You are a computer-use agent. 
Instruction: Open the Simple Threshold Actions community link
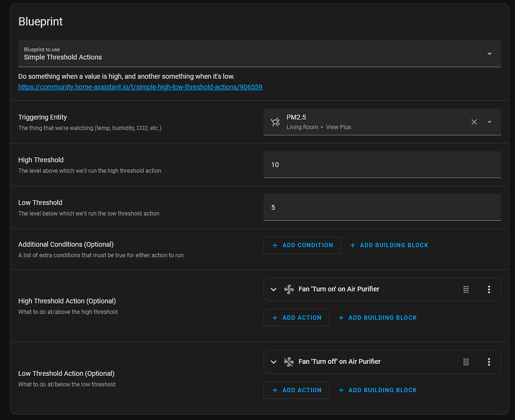[140, 87]
